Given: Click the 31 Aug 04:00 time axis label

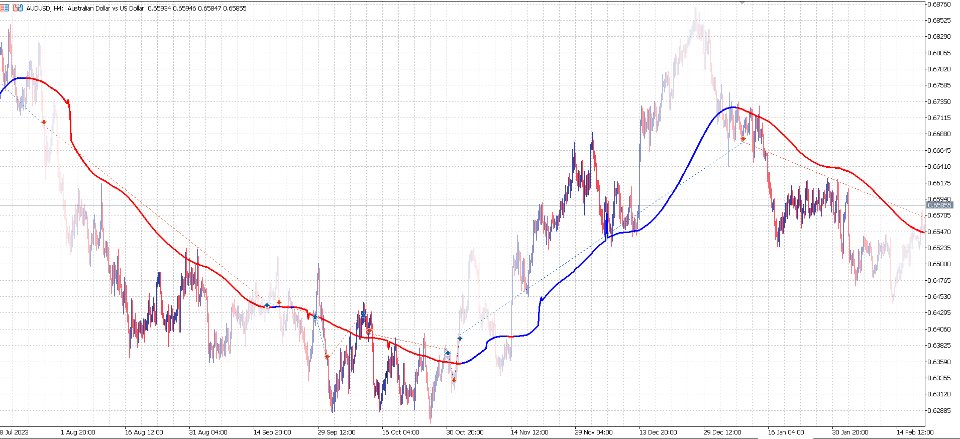Looking at the screenshot, I should tap(206, 432).
